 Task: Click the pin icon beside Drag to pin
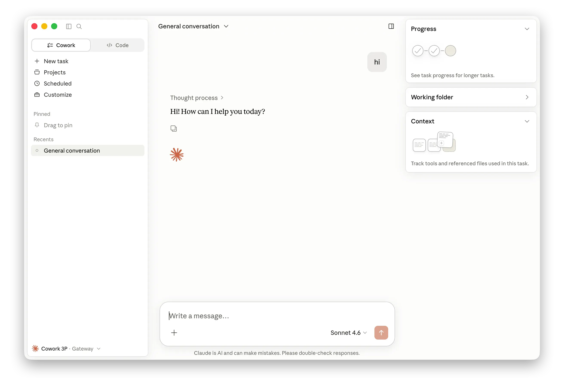coord(37,125)
